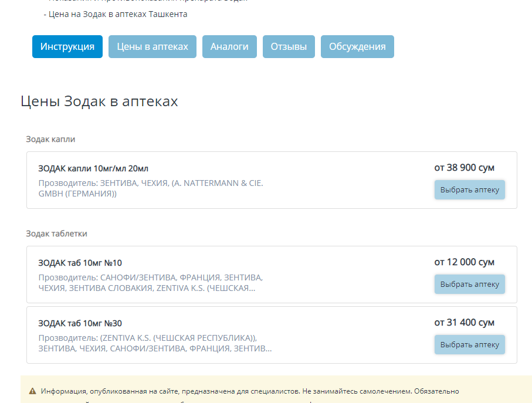Image resolution: width=532 pixels, height=403 pixels.
Task: Select product title ЗОДАК таб 10мг №30
Action: [x=80, y=323]
